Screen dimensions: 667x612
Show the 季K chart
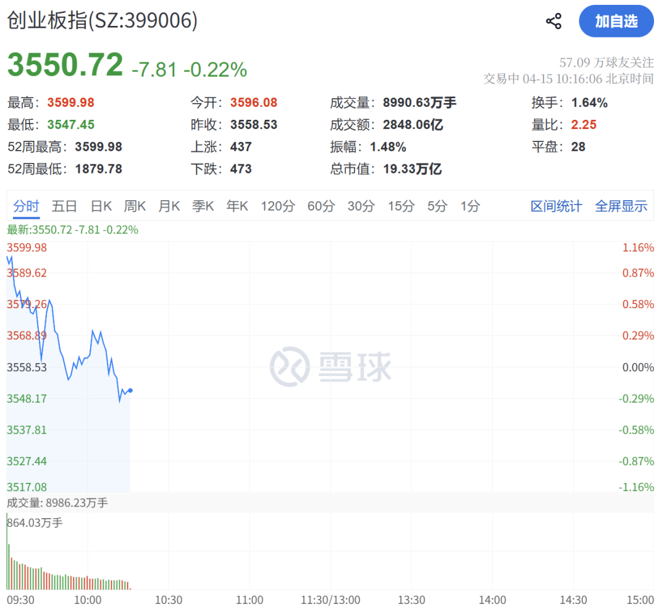click(x=203, y=206)
